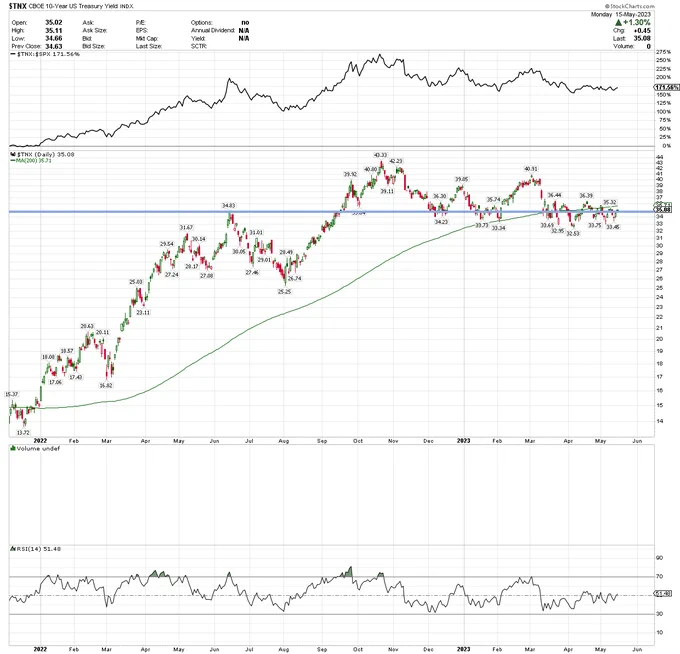This screenshot has width=680, height=654.
Task: Click the 13.72 lowest price label
Action: pos(23,432)
